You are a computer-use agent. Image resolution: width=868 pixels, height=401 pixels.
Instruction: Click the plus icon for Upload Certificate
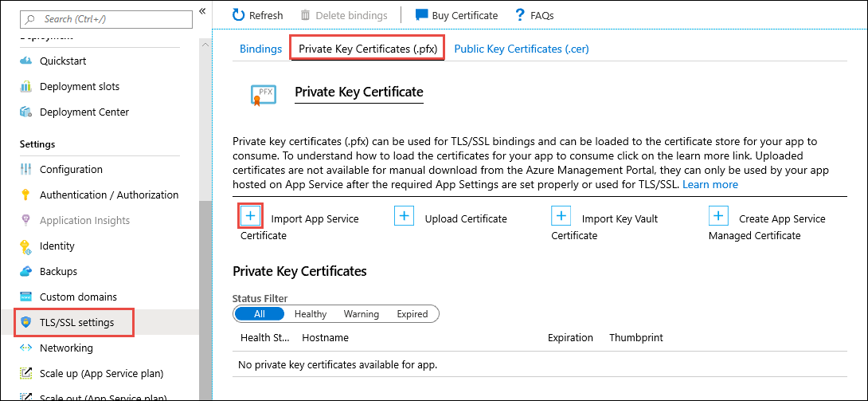[404, 215]
